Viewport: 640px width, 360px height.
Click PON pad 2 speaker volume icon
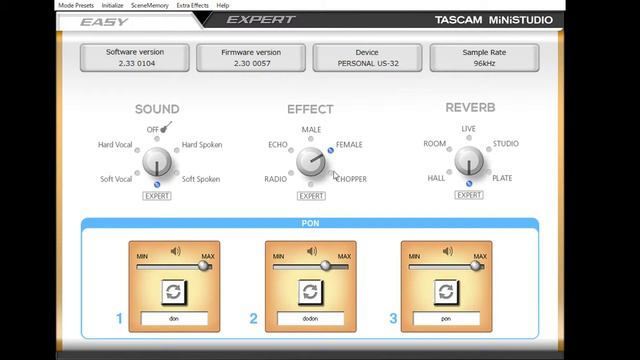tap(312, 251)
